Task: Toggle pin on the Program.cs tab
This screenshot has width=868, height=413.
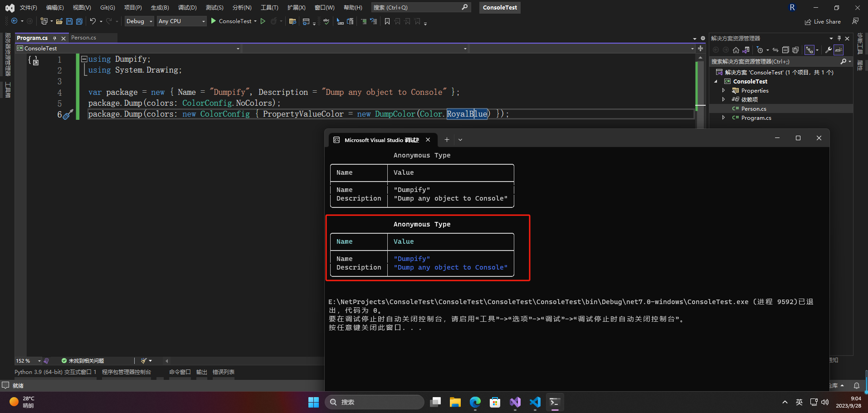Action: coord(55,38)
